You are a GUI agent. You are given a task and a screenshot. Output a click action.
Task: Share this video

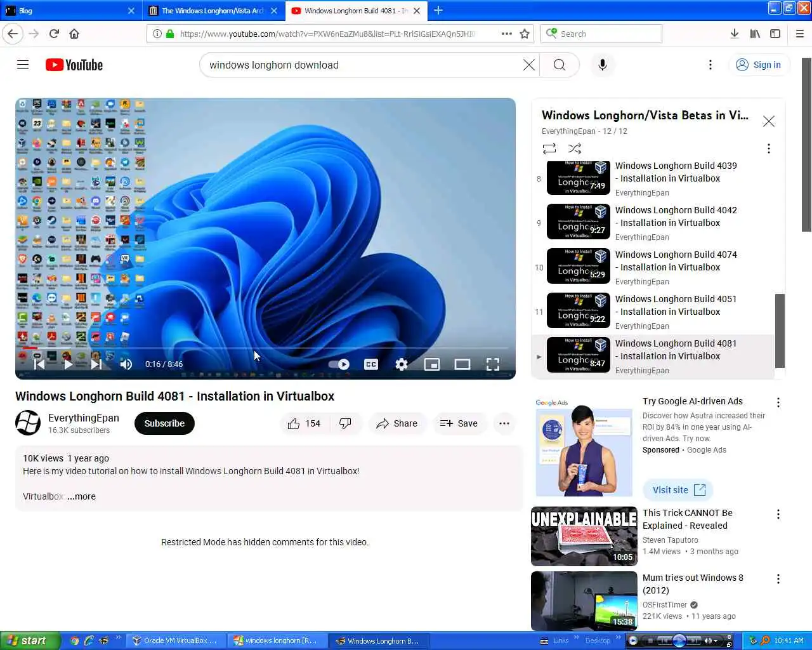[397, 423]
